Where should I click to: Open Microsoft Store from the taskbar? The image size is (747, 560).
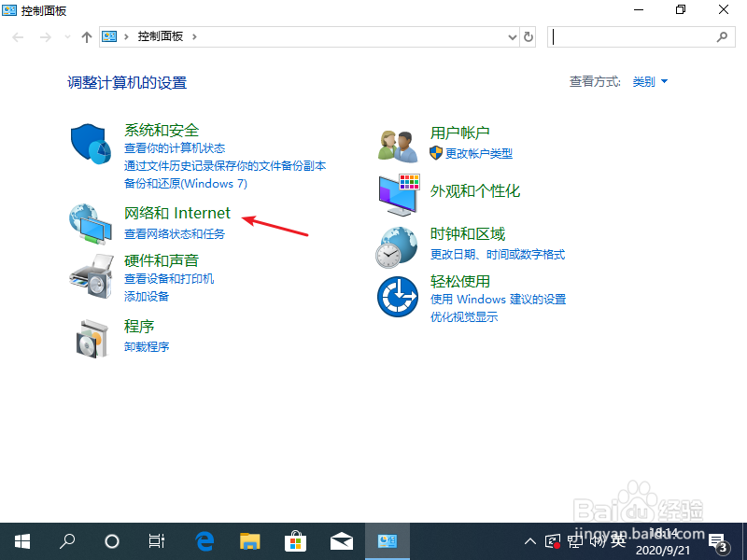pos(295,541)
